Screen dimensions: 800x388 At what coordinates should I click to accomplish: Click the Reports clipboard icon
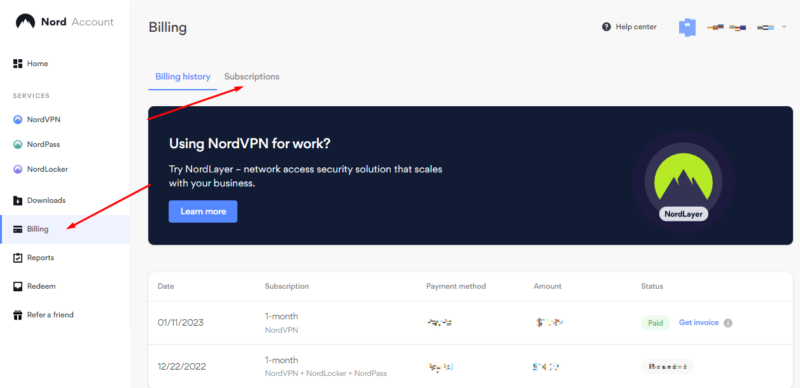18,258
